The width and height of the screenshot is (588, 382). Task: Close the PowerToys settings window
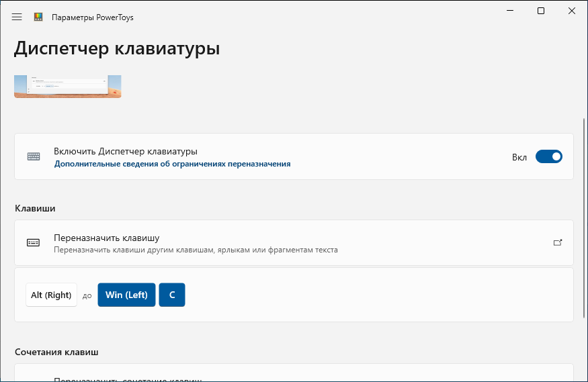pos(571,11)
